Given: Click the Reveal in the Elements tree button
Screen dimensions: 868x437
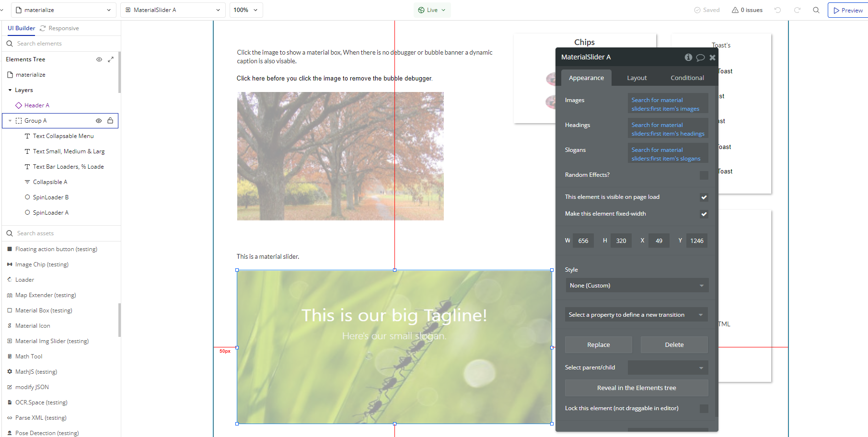Looking at the screenshot, I should [636, 388].
